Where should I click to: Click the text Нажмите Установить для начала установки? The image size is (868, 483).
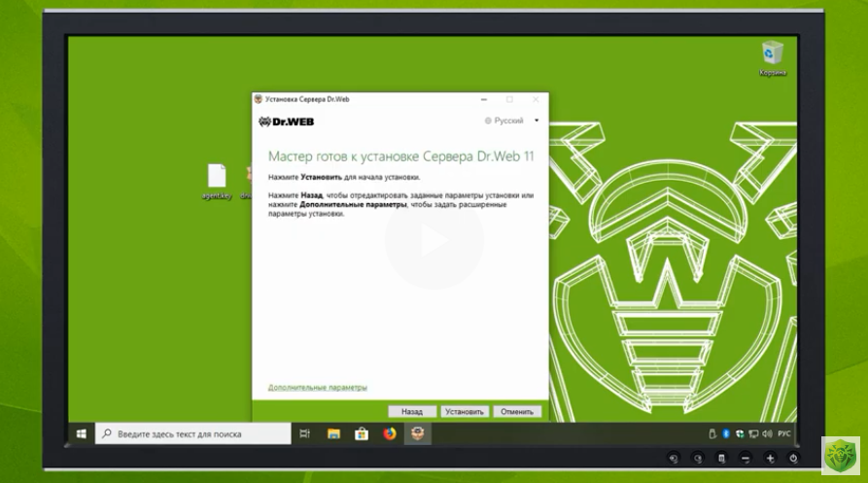(344, 178)
